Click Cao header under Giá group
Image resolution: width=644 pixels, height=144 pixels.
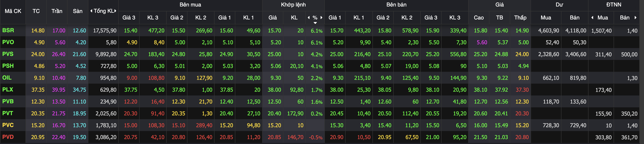(x=478, y=17)
